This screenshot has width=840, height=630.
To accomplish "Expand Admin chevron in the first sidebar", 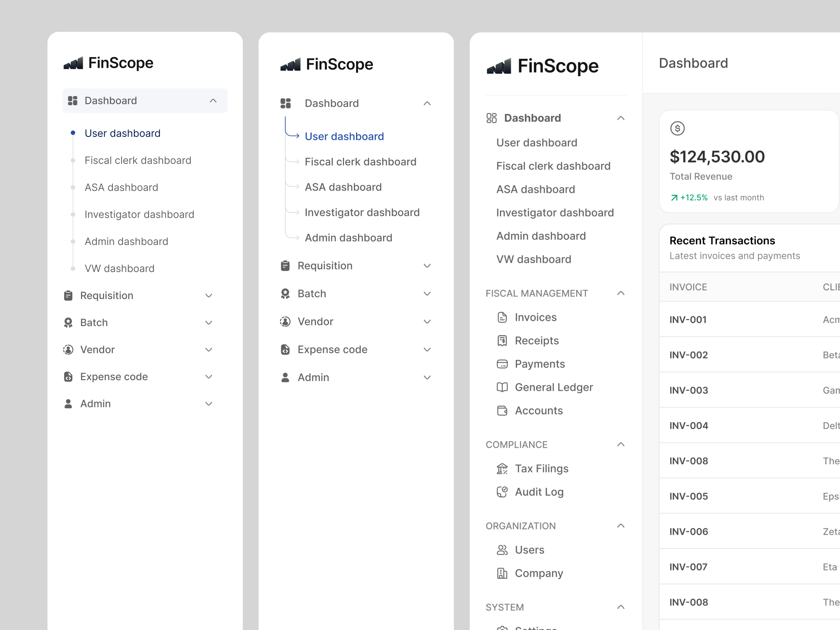I will coord(209,404).
